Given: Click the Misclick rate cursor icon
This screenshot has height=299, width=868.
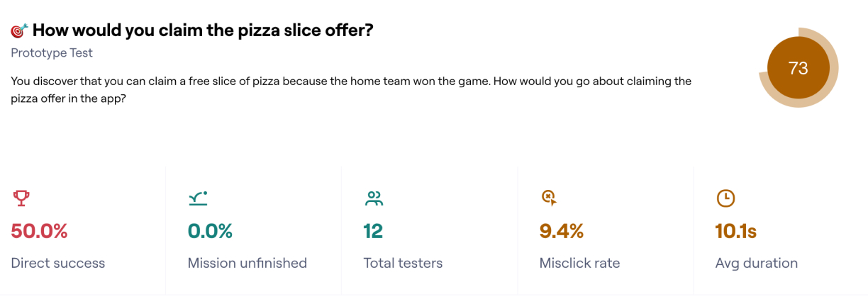Looking at the screenshot, I should tap(549, 198).
